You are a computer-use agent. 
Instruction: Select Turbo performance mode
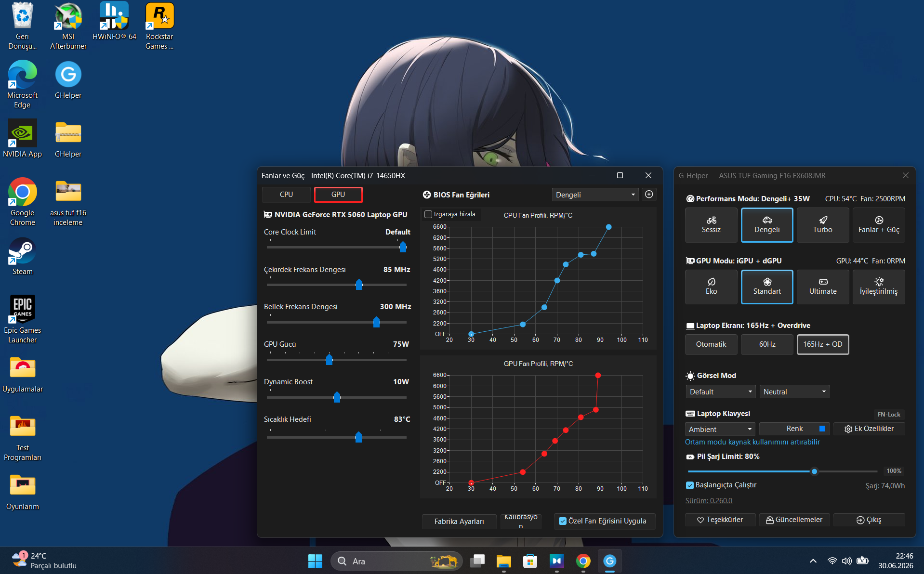coord(823,225)
